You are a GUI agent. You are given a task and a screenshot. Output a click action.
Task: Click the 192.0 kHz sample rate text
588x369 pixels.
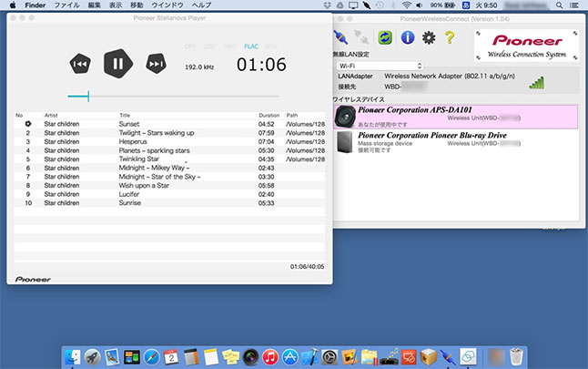[199, 67]
